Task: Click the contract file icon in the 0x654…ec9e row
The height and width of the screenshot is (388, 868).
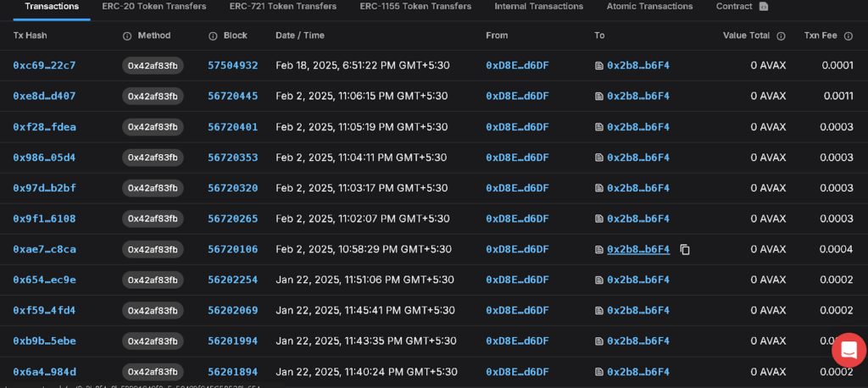Action: click(x=599, y=280)
